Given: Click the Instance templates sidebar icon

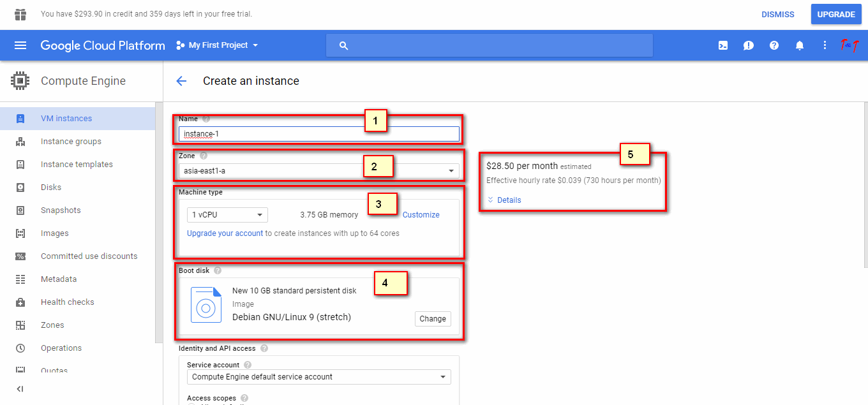Looking at the screenshot, I should [x=20, y=165].
